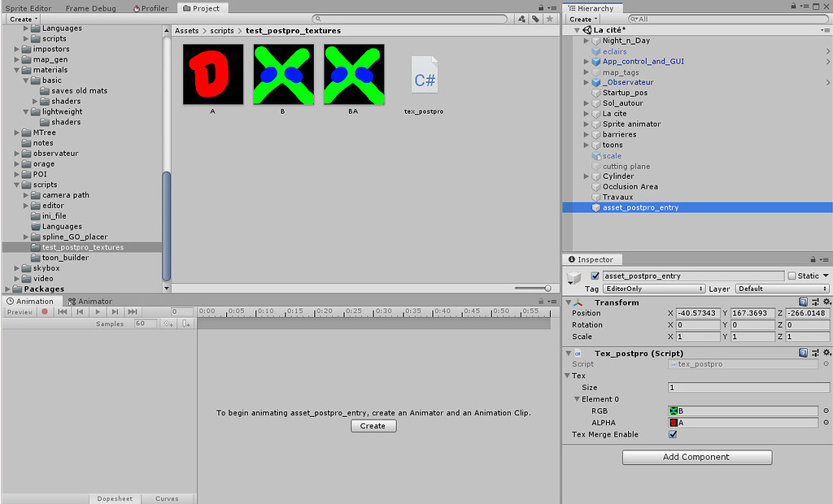833x504 pixels.
Task: Select the record button in the Animation panel
Action: click(x=45, y=311)
